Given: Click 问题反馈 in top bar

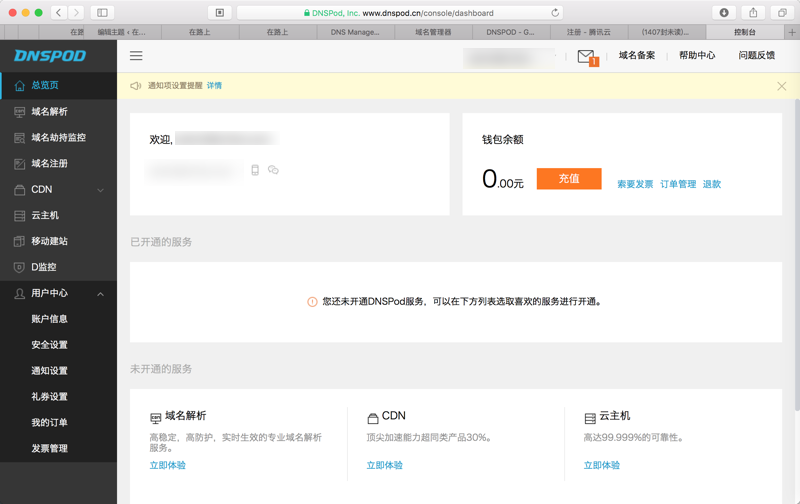Looking at the screenshot, I should tap(757, 55).
